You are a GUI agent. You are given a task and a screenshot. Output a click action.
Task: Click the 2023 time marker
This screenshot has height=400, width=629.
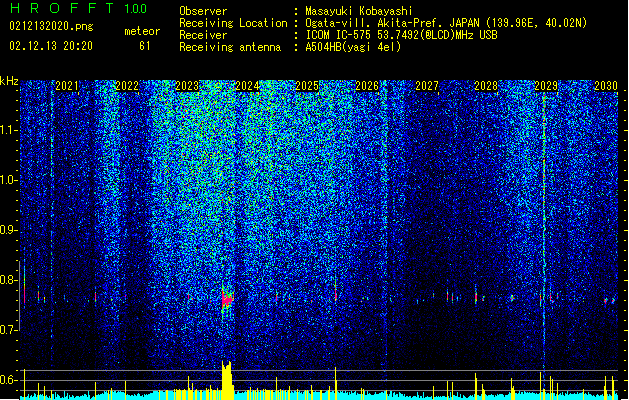pyautogui.click(x=187, y=86)
